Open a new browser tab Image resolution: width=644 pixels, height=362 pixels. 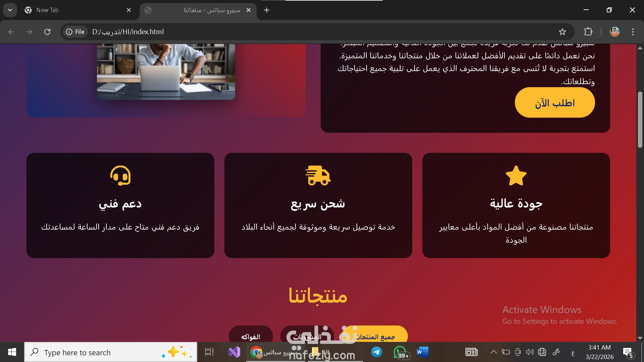[267, 10]
